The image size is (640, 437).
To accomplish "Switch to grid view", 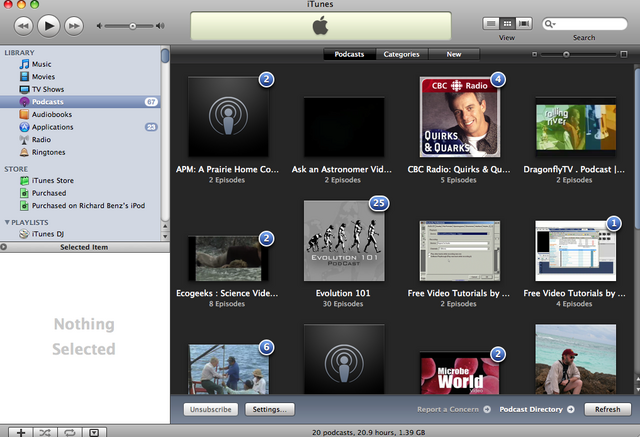I will point(507,24).
